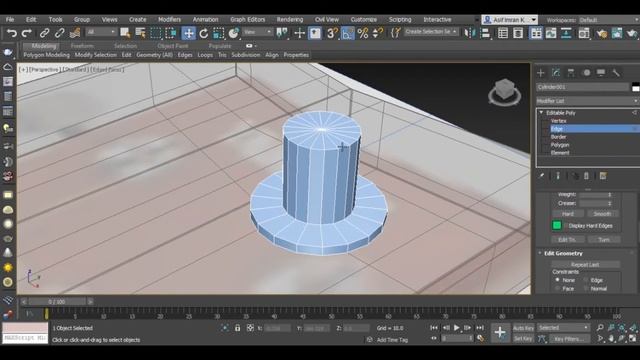Open the Rendering menu
640x360 pixels.
(x=290, y=20)
